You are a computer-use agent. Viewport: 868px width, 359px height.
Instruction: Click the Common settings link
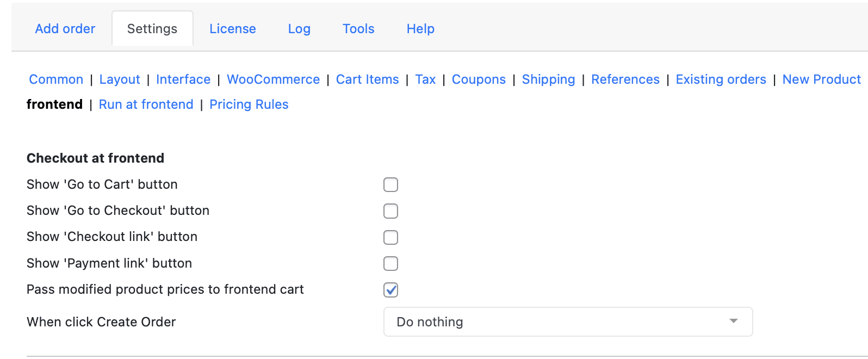point(56,79)
